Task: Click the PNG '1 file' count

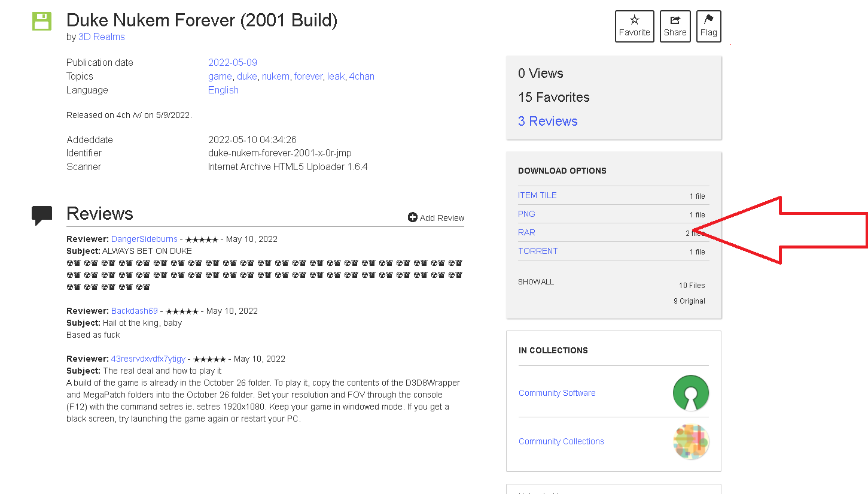Action: (x=698, y=215)
